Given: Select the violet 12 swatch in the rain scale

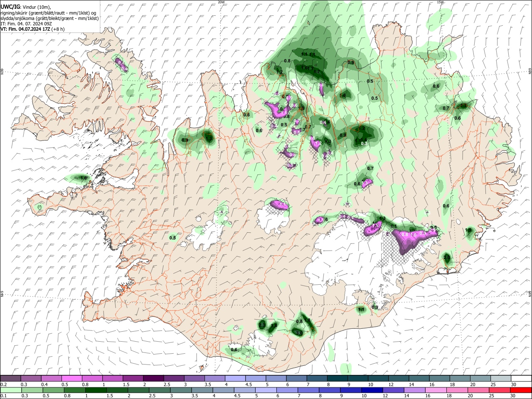Looking at the screenshot, I should tap(392, 390).
